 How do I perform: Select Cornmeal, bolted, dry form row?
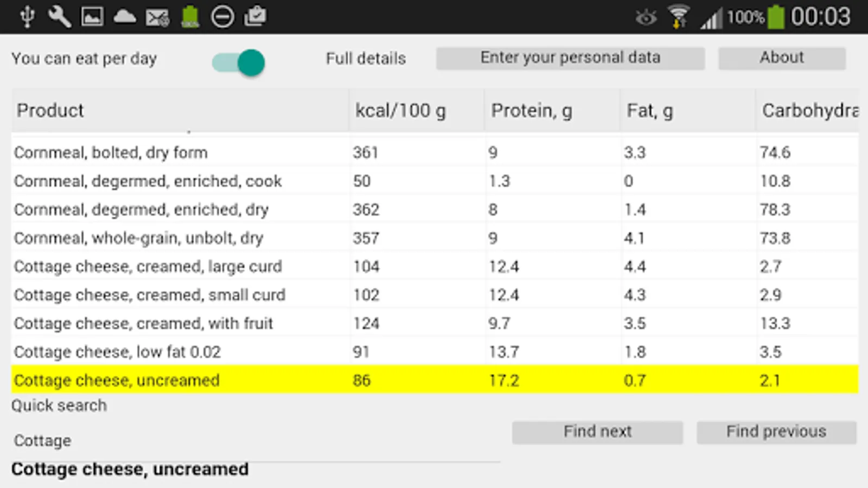pyautogui.click(x=434, y=152)
